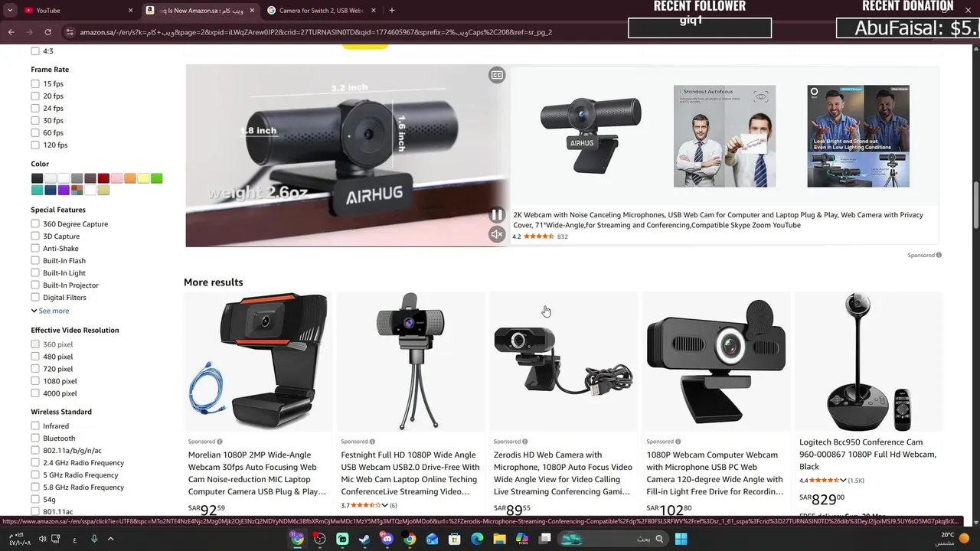Pause the AIRHUG webcam video ad
Image resolution: width=980 pixels, height=551 pixels.
click(x=497, y=215)
